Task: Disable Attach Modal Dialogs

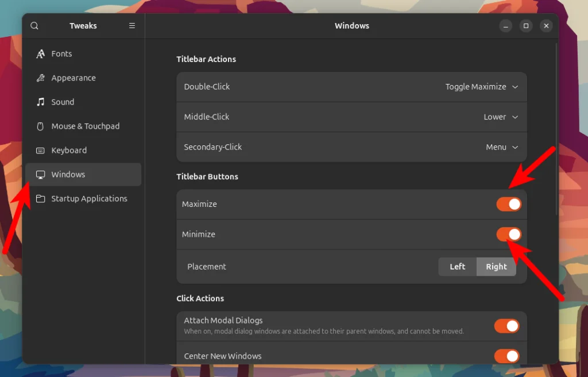Action: [x=506, y=326]
